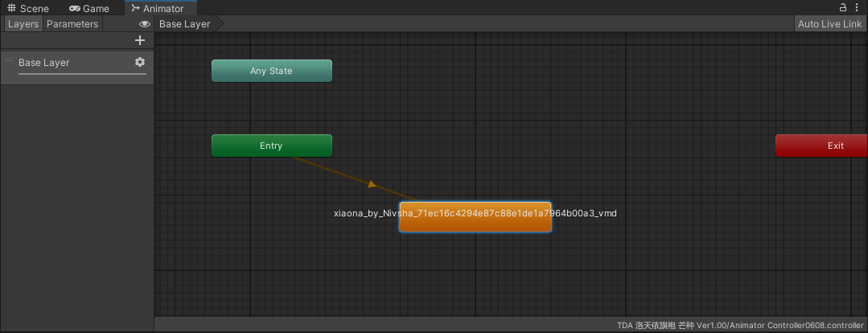The width and height of the screenshot is (868, 333).
Task: Open the Animator window options menu
Action: [x=857, y=8]
